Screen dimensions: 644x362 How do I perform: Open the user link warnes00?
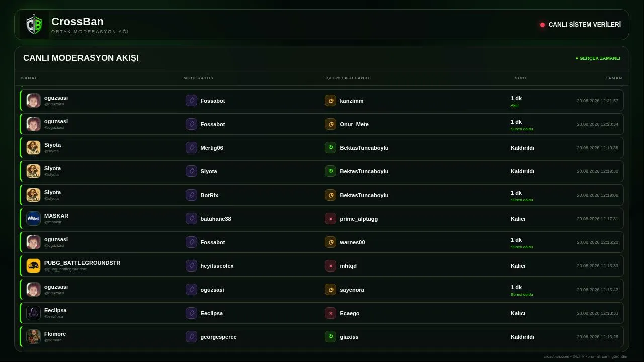point(352,242)
